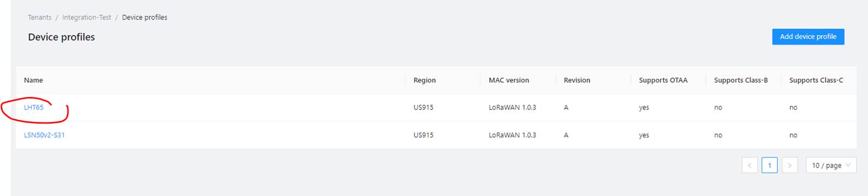Click the Revision column header
Viewport: 868px width, 196px height.
[577, 80]
